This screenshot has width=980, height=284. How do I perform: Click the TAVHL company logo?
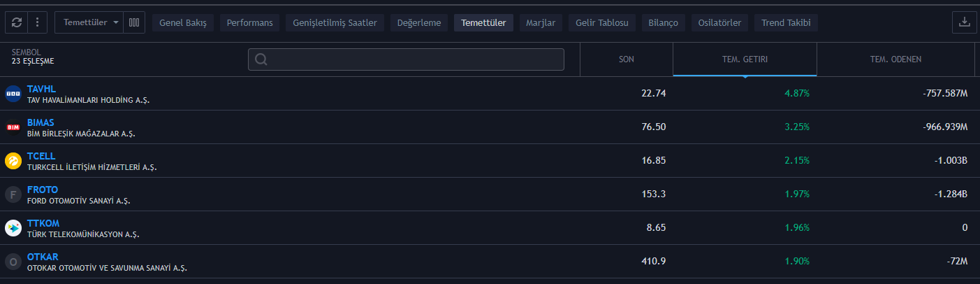pos(13,94)
